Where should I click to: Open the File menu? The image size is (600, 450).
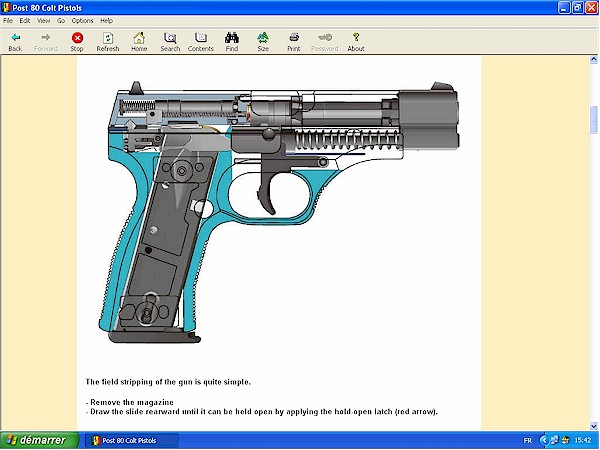coord(8,21)
